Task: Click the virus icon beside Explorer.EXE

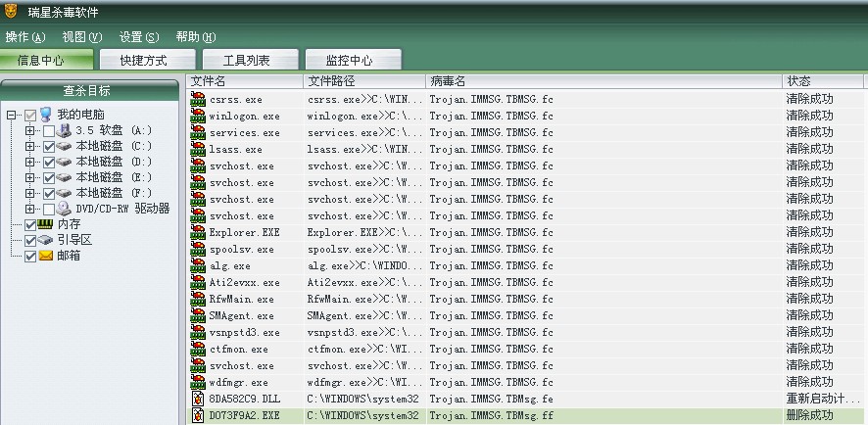Action: 198,232
